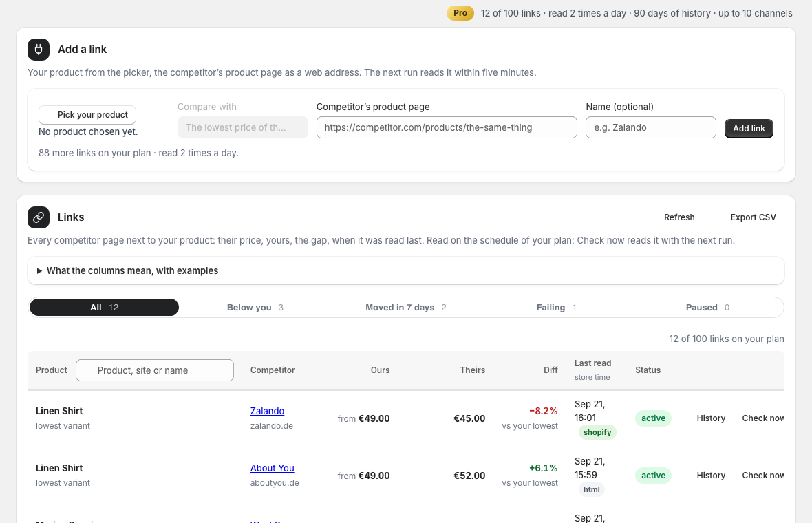Click Linen Shirt in the About You row

[59, 468]
